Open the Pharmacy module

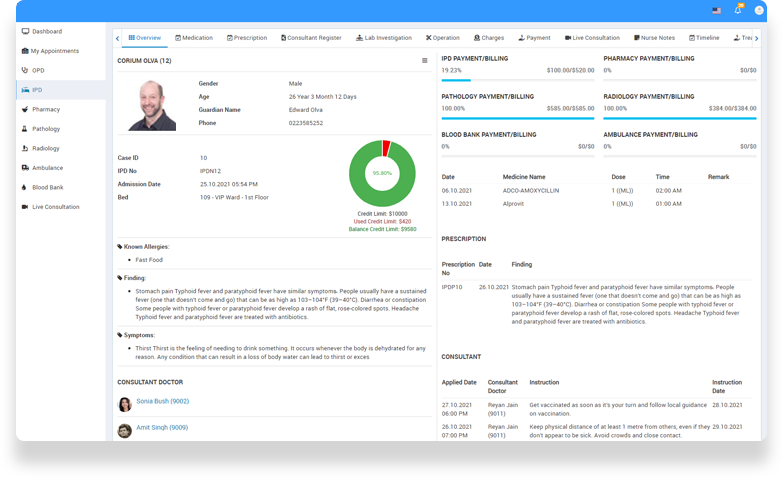(x=45, y=109)
